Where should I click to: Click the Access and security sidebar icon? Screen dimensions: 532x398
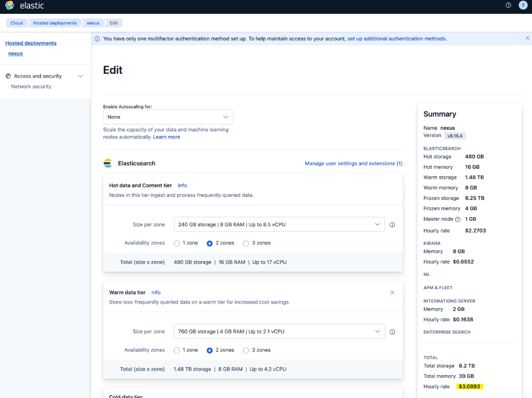[8, 76]
